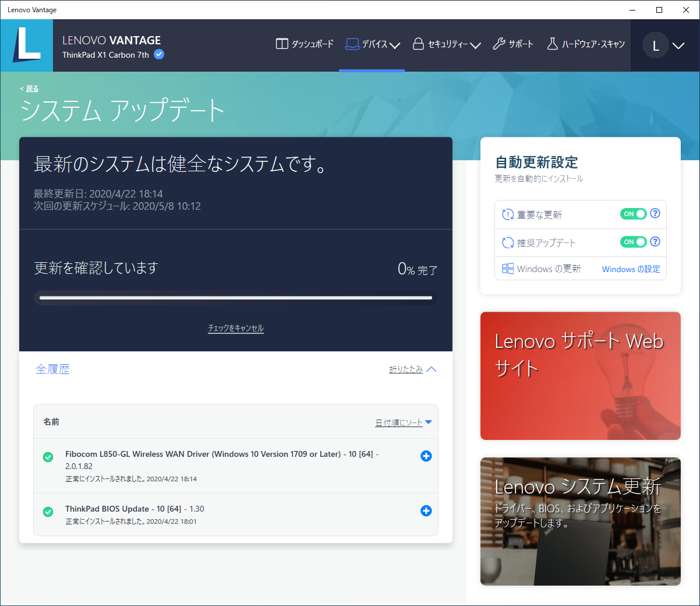Viewport: 700px width, 606px height.
Task: Open help for 推奨アップデート
Action: tap(655, 241)
